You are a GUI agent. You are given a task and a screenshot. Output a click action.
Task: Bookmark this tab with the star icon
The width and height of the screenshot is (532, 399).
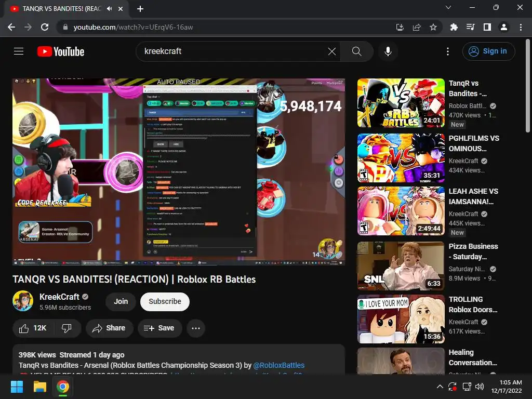click(x=433, y=27)
